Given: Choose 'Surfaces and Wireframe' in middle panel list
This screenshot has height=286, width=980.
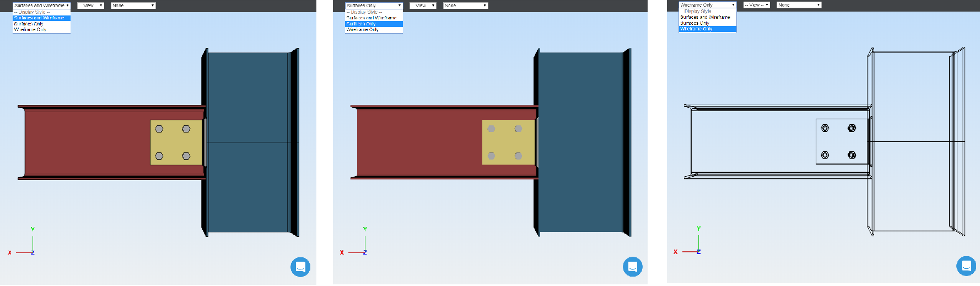Looking at the screenshot, I should [x=374, y=18].
